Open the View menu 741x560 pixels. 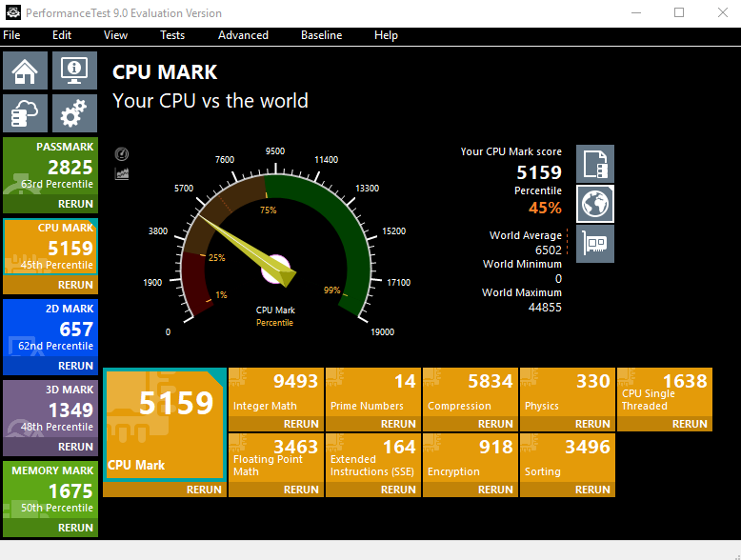(x=115, y=35)
